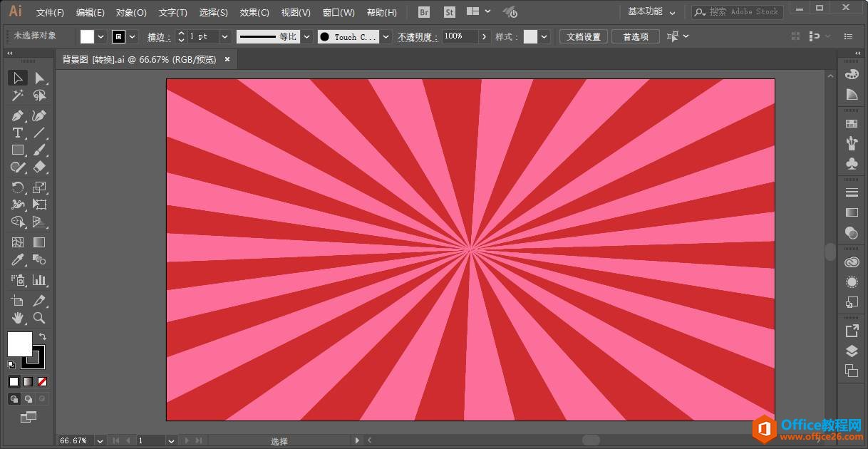This screenshot has height=449, width=868.
Task: Click the fill color swatch in control bar
Action: pos(87,36)
